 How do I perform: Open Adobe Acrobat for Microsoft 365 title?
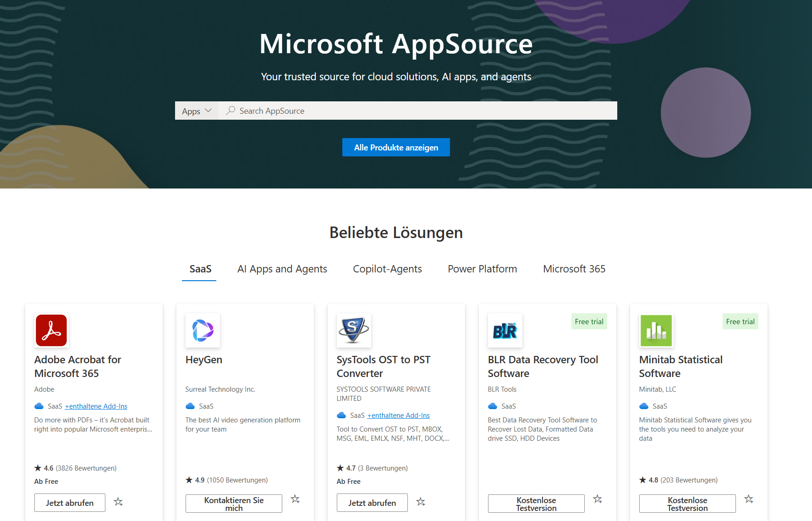tap(78, 366)
